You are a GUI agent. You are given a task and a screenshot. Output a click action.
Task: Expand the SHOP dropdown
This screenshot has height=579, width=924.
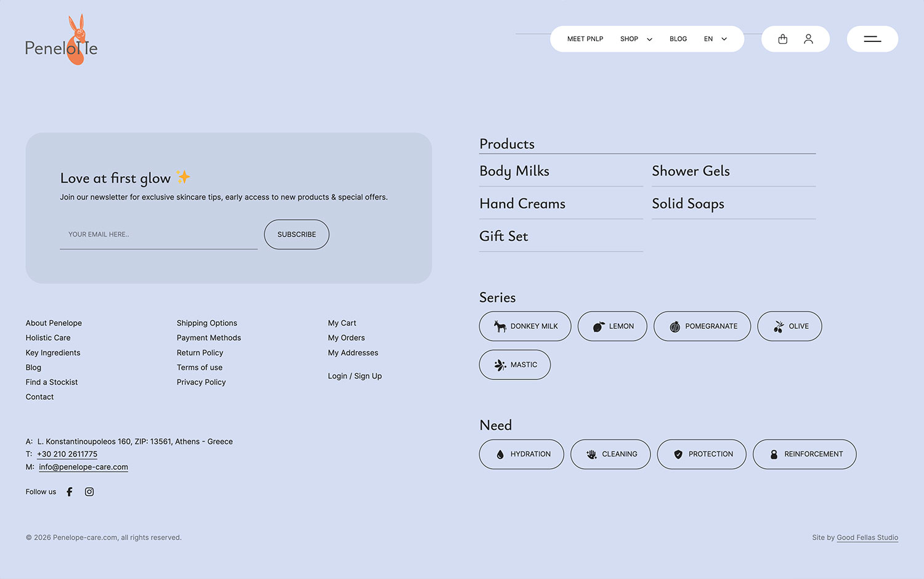click(635, 39)
